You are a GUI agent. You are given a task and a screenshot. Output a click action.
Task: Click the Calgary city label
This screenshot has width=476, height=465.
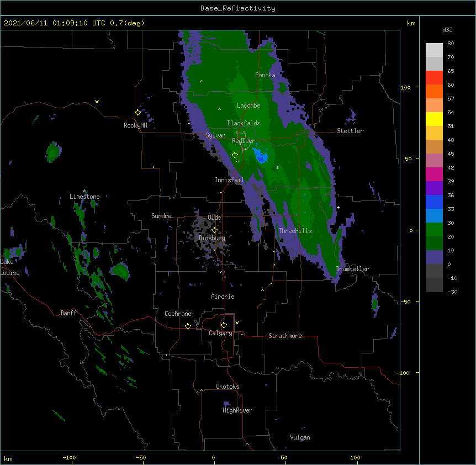tap(221, 333)
